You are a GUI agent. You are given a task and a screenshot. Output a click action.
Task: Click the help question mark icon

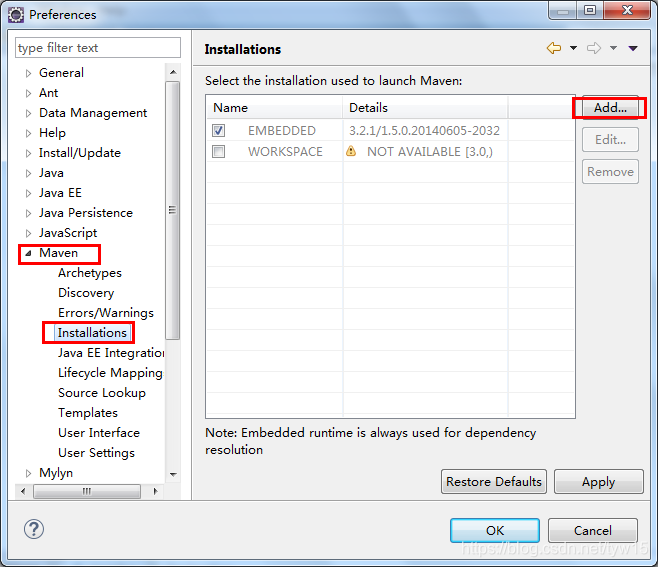(x=34, y=529)
